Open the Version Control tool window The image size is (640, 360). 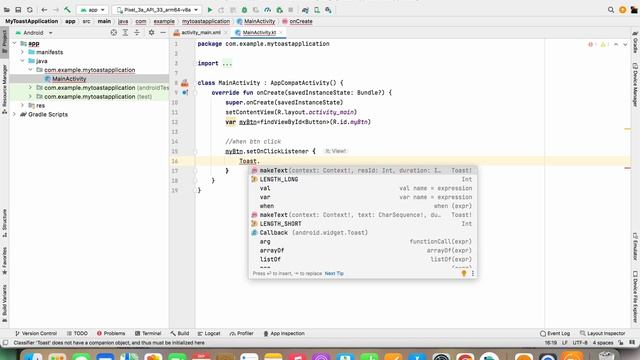point(36,333)
